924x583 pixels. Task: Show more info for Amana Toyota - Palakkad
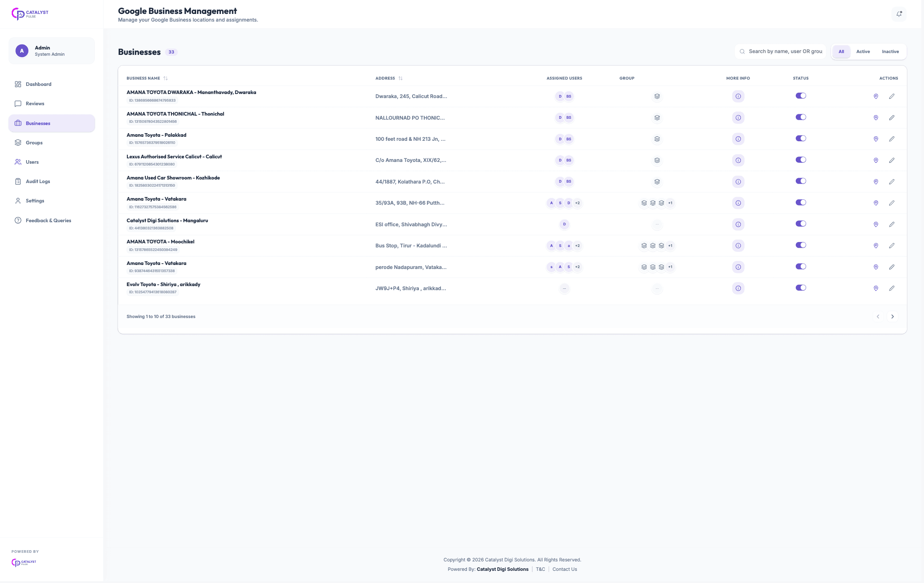[x=738, y=139]
